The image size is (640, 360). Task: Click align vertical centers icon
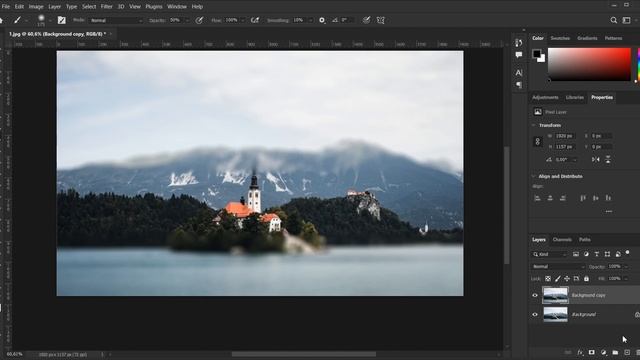[596, 198]
